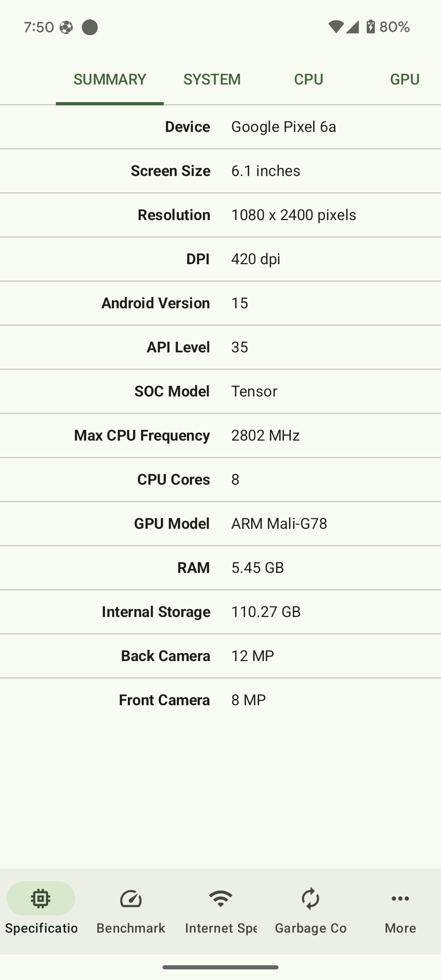Screen dimensions: 441x980
Task: Open the Specifications chip icon
Action: (x=40, y=898)
